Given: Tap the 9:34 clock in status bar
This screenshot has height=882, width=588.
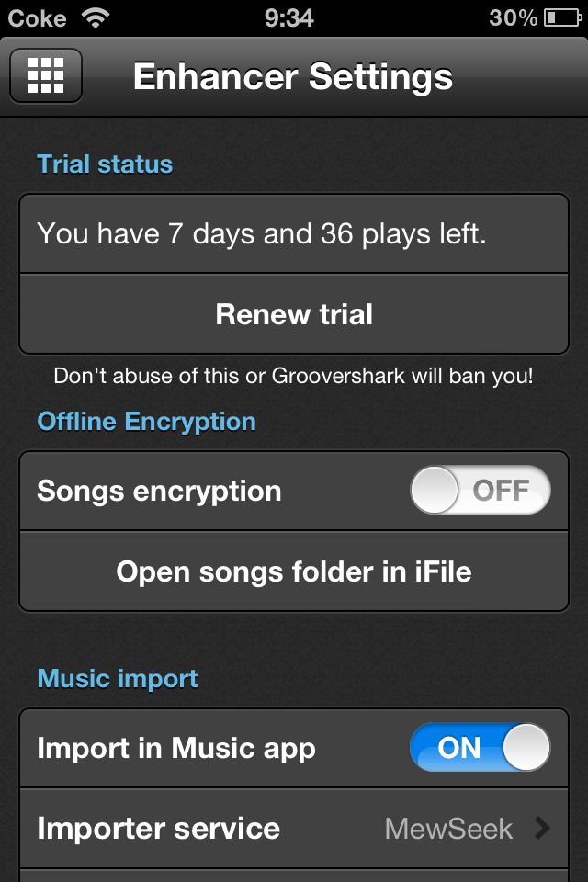Looking at the screenshot, I should 289,18.
